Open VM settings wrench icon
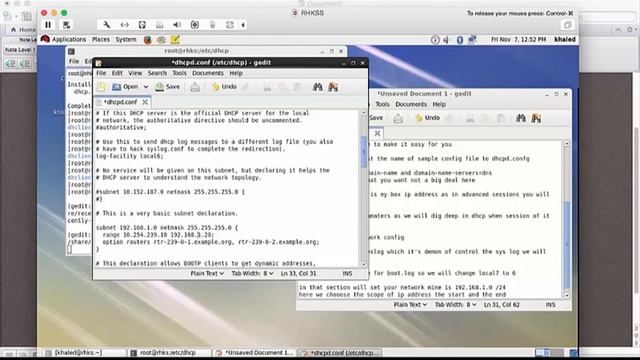 [107, 25]
